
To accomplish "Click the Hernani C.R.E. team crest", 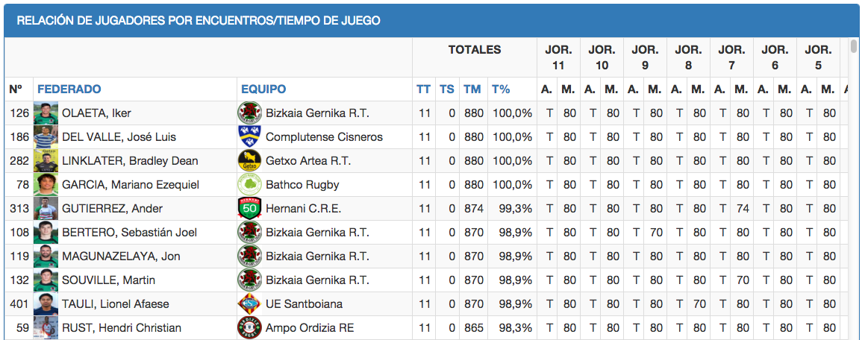I will (250, 209).
